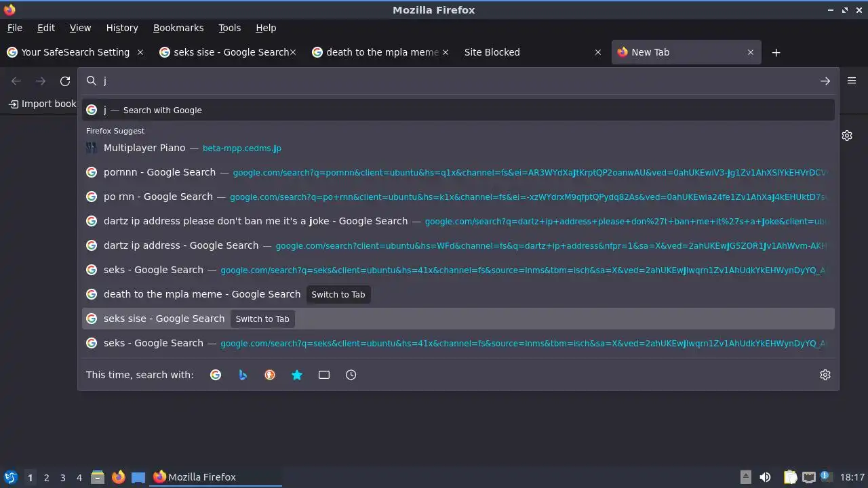Close the Site Blocked tab
The width and height of the screenshot is (868, 488).
click(x=598, y=52)
